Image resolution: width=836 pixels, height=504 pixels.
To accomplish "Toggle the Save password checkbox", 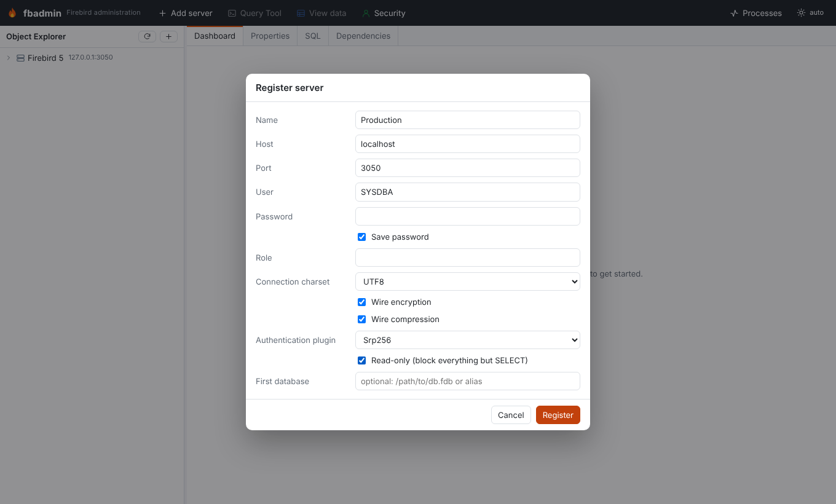I will tap(362, 237).
